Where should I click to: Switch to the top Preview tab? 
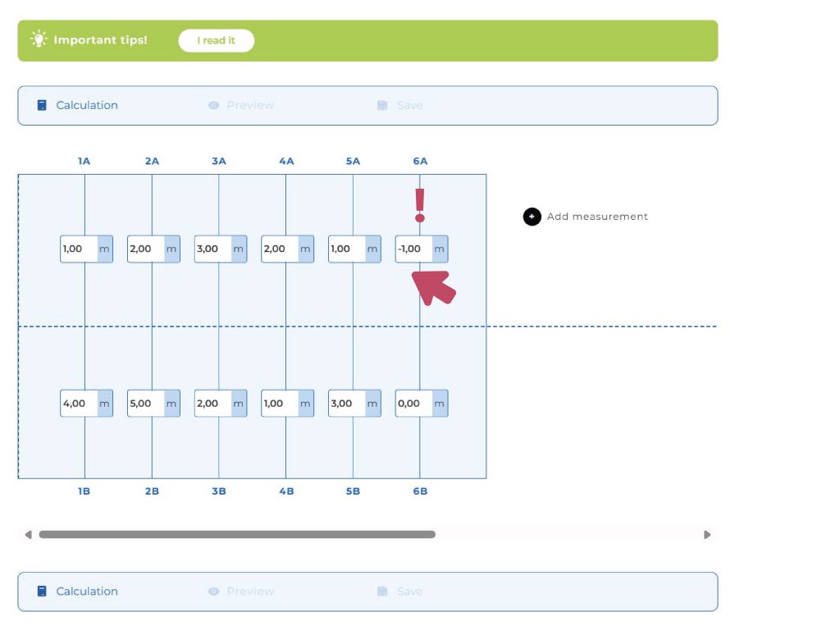point(249,105)
